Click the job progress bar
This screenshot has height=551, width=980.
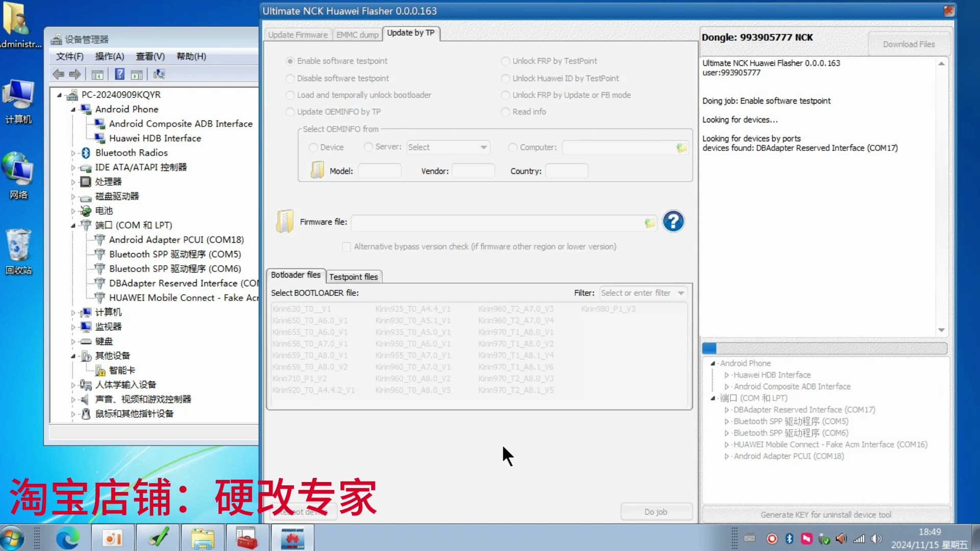pyautogui.click(x=824, y=348)
